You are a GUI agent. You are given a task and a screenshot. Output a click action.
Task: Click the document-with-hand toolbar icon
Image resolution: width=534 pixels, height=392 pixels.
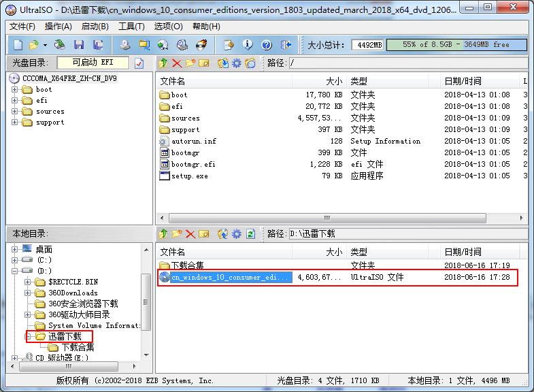point(229,45)
